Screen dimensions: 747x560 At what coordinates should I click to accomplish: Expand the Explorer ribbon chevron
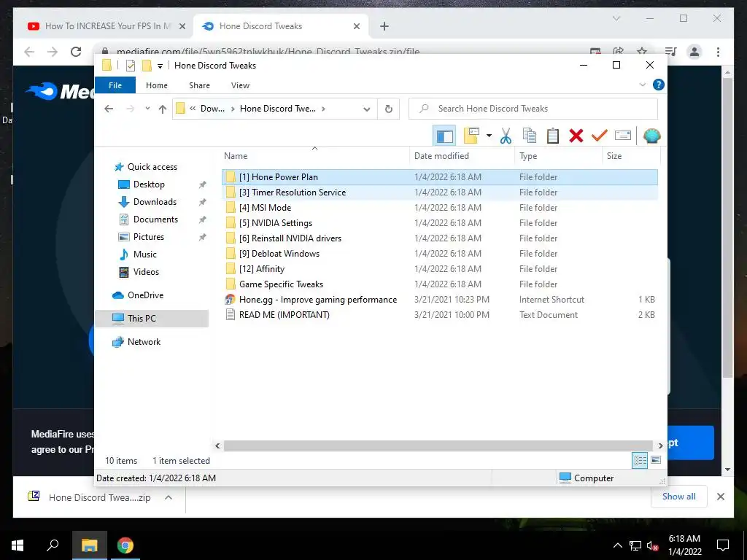point(642,85)
